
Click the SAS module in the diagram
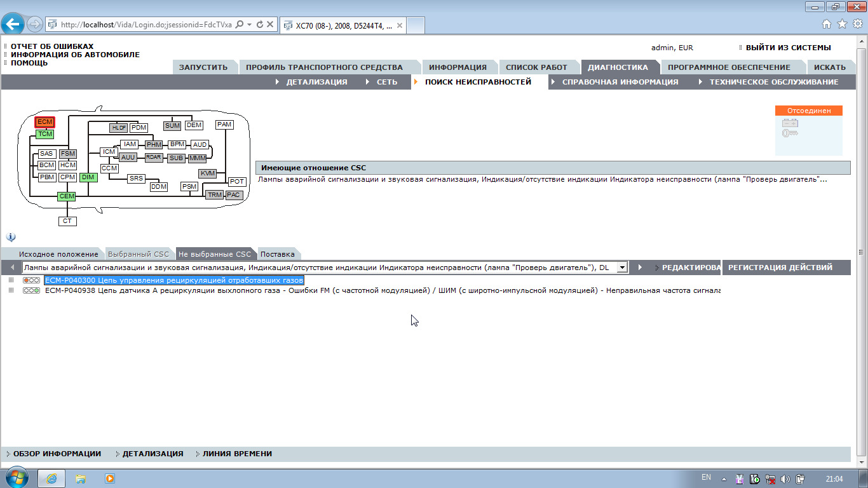point(46,154)
